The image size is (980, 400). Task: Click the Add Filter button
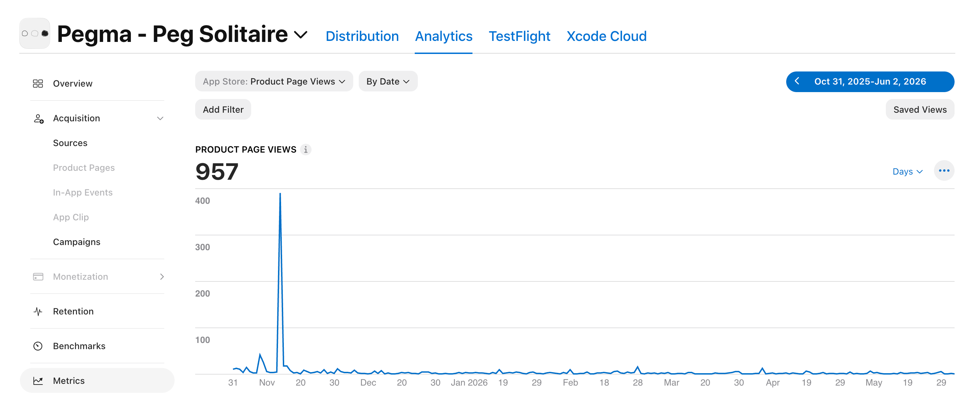[x=223, y=110]
